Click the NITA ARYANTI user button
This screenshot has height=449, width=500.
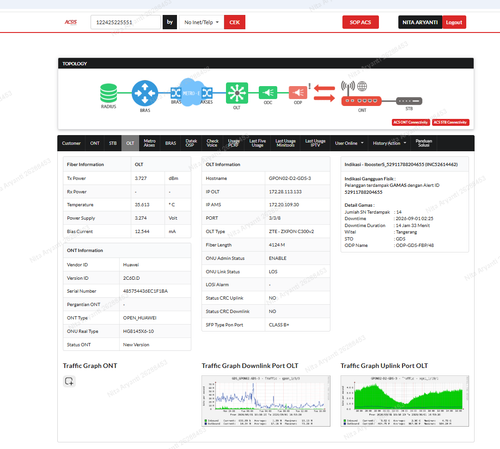tap(420, 22)
